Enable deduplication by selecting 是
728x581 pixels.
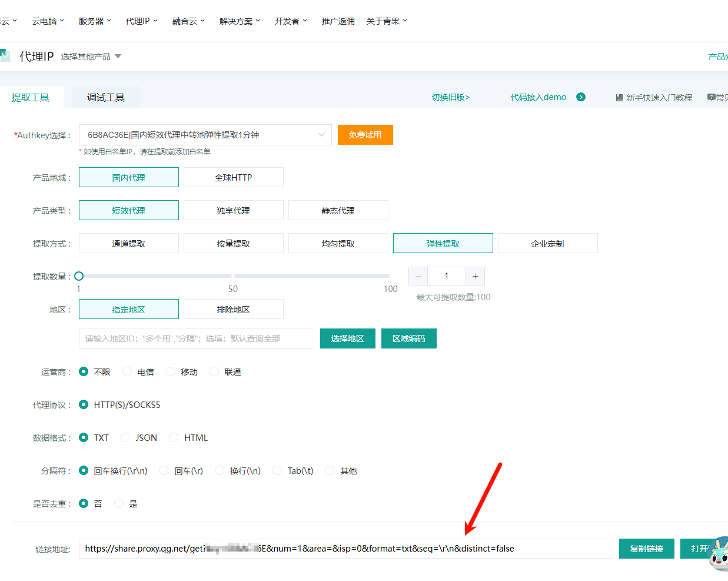pyautogui.click(x=119, y=503)
